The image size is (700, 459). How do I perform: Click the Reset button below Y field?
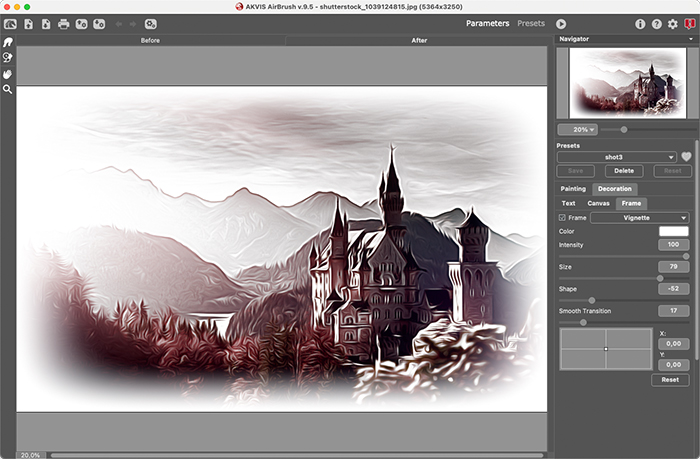tap(670, 380)
